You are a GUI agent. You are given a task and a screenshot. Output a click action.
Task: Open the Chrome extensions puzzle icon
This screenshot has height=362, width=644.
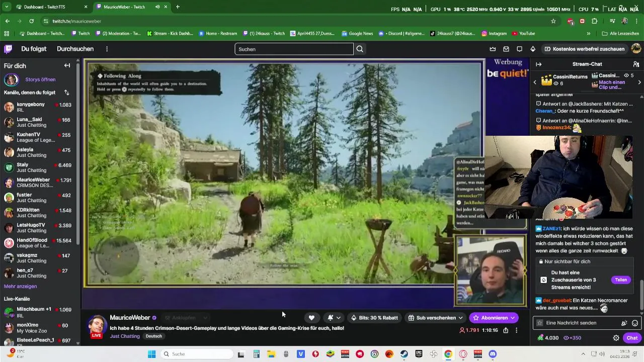click(x=595, y=21)
